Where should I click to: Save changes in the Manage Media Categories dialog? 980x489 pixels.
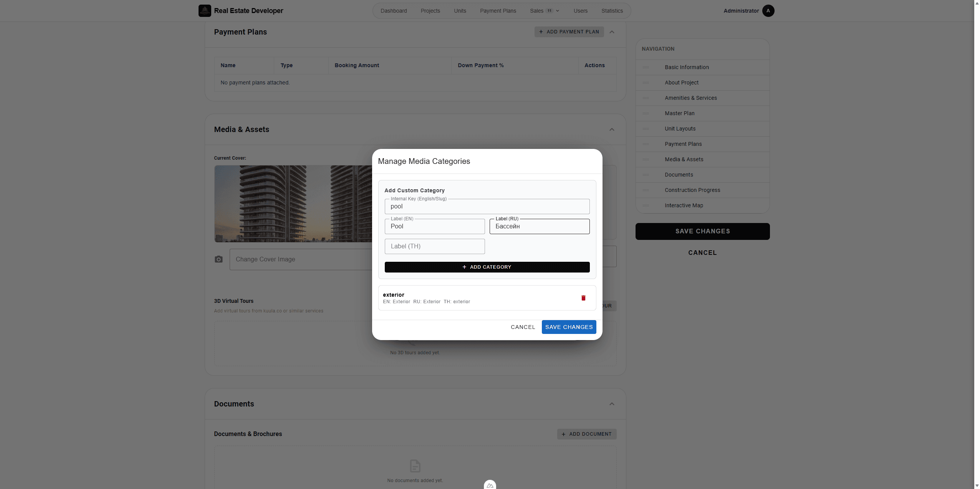click(x=569, y=327)
